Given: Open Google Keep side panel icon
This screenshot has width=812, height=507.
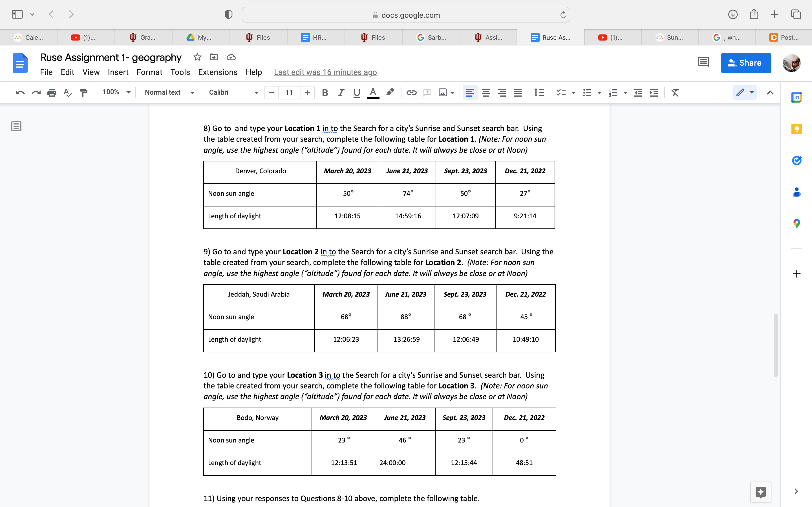Looking at the screenshot, I should (796, 129).
